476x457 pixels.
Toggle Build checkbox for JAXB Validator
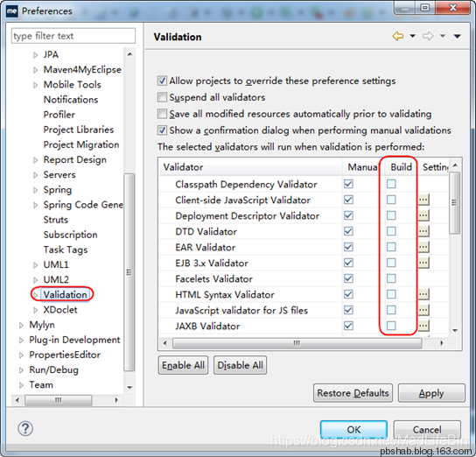pyautogui.click(x=391, y=326)
